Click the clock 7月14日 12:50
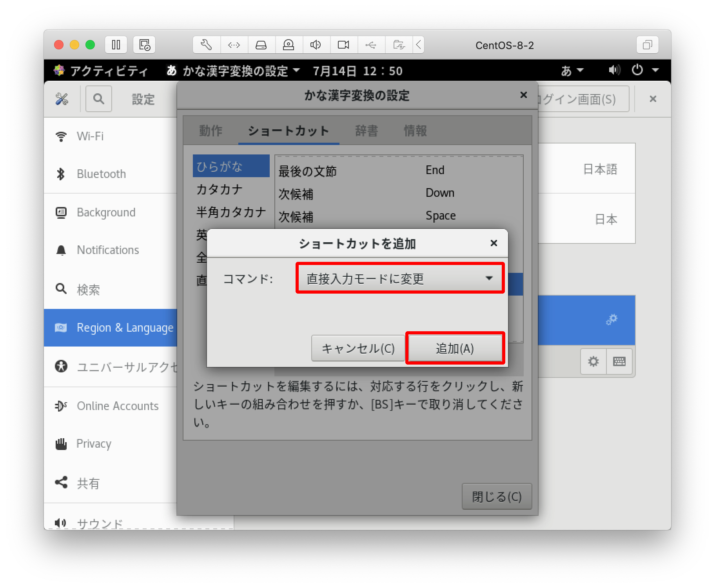 tap(357, 71)
